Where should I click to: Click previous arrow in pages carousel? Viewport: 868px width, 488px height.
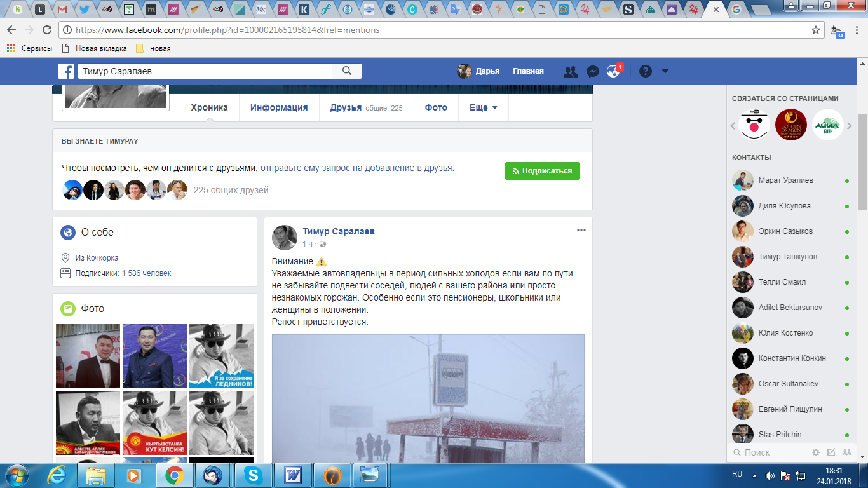pos(733,126)
